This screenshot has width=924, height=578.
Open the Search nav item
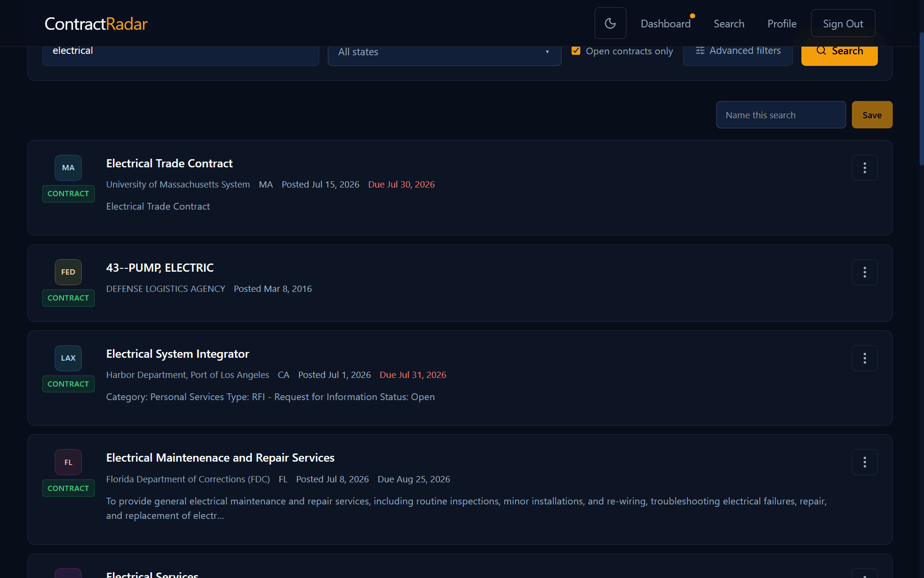[729, 24]
